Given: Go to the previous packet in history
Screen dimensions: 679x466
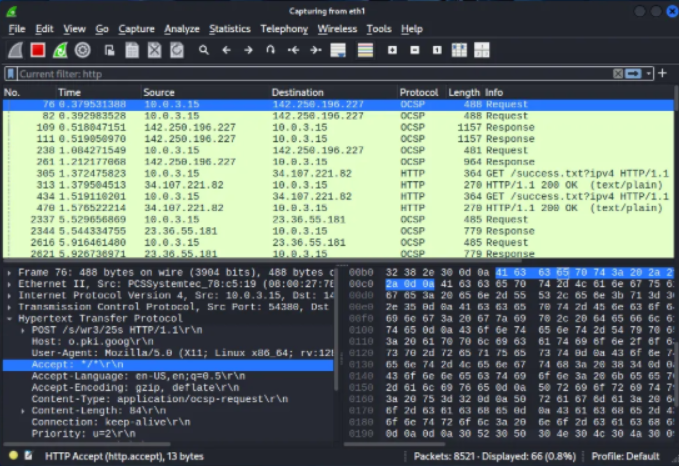Looking at the screenshot, I should pyautogui.click(x=226, y=49).
